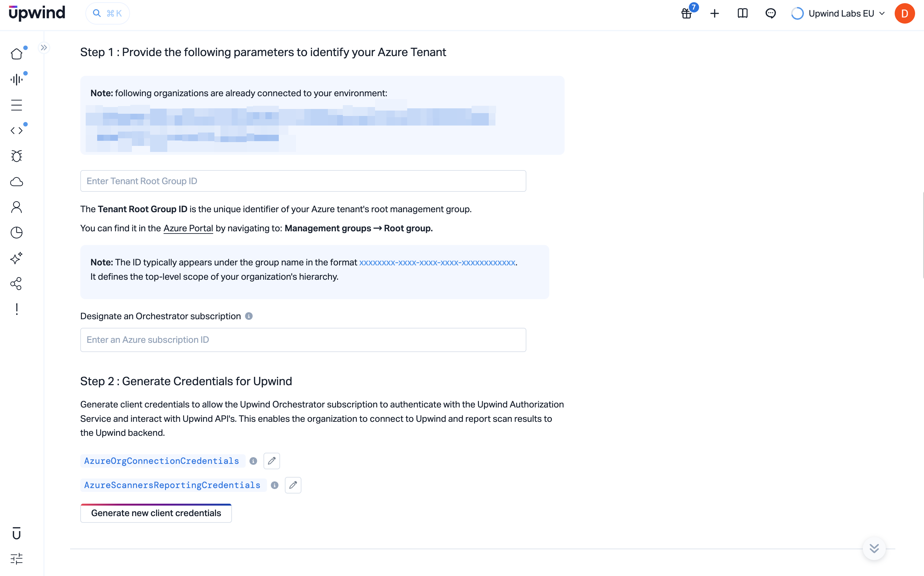Click the U icon near sidebar bottom
Viewport: 924px width, 576px height.
click(16, 534)
